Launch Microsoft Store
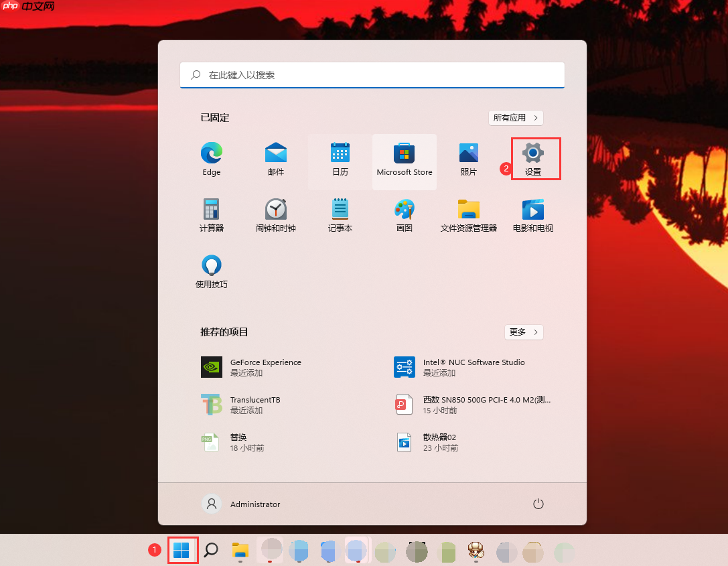Screen dimensions: 728x566 pos(404,159)
